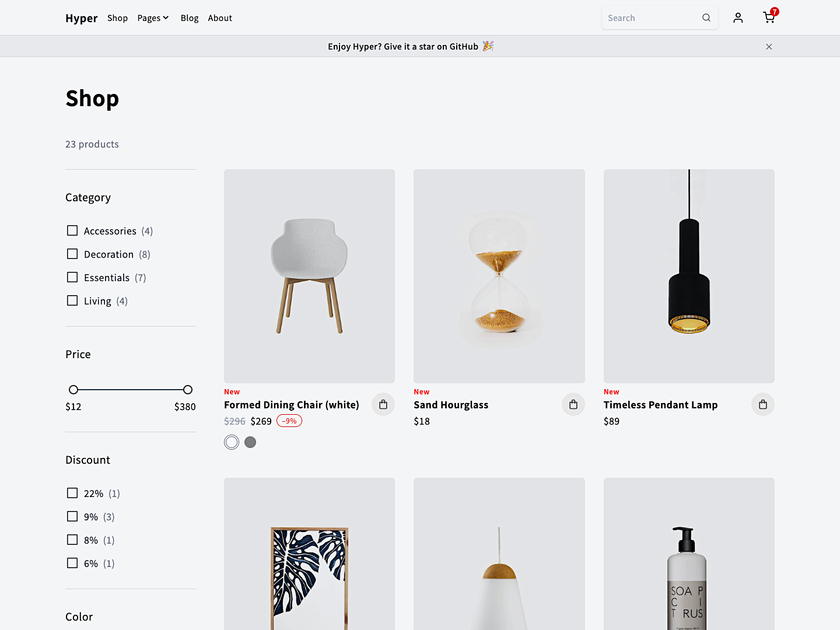Add Timeless Pendant Lamp to bag
840x630 pixels.
coord(763,404)
